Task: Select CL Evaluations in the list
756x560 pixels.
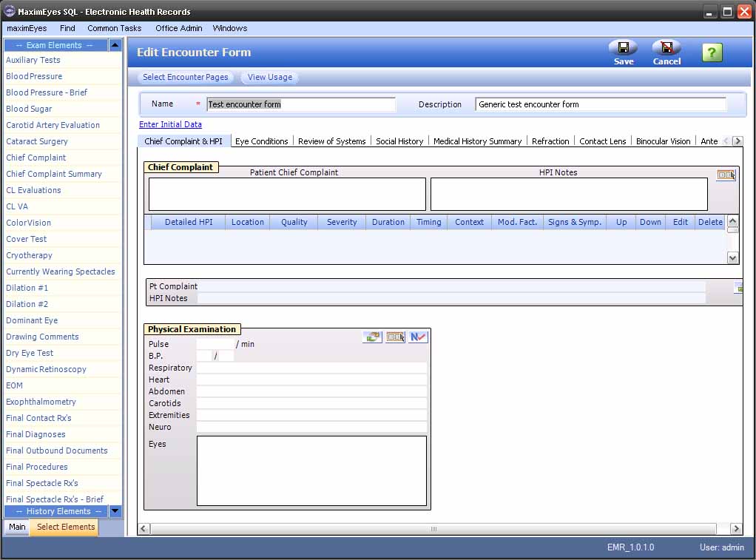Action: (33, 190)
